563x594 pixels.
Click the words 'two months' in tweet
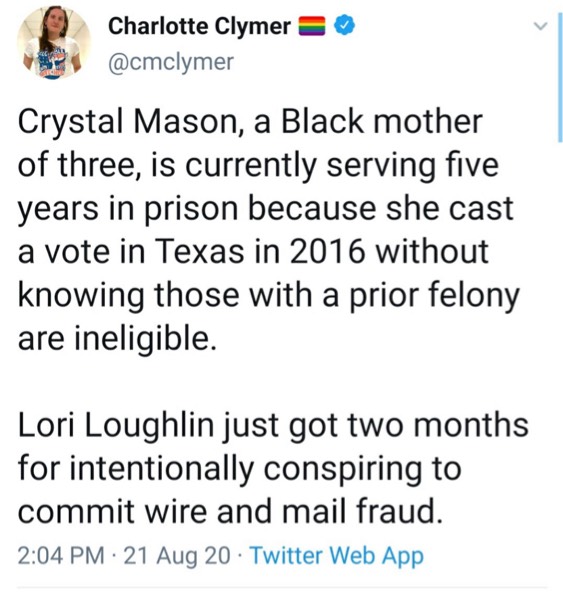coord(438,425)
